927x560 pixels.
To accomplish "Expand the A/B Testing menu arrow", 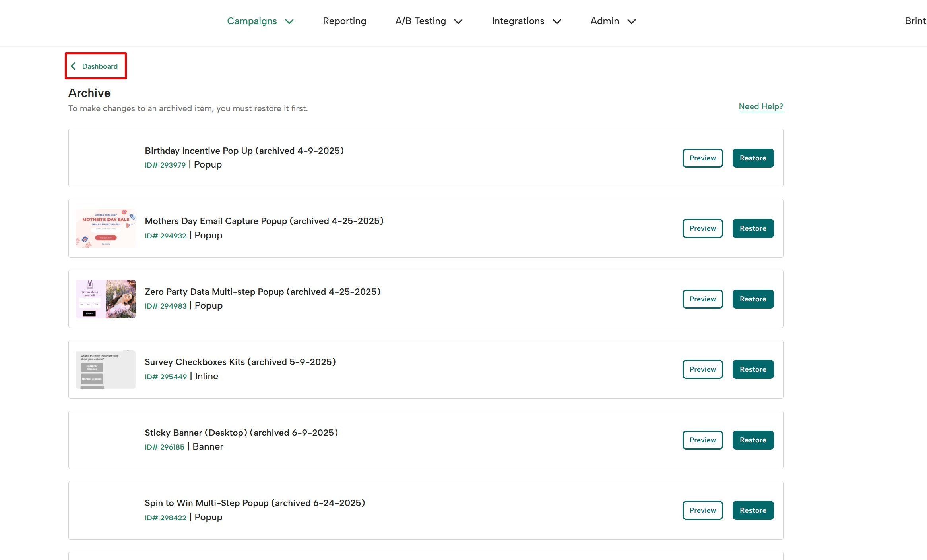I will pyautogui.click(x=458, y=21).
